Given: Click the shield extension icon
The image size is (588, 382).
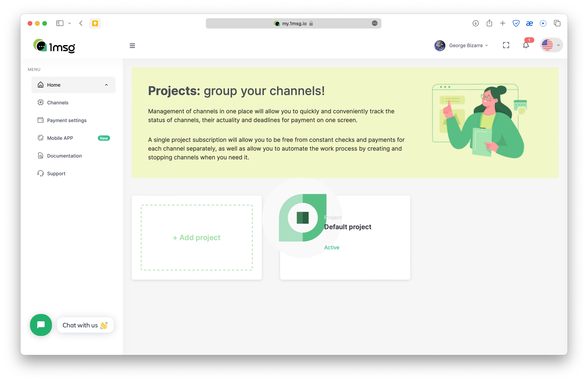Looking at the screenshot, I should (516, 23).
